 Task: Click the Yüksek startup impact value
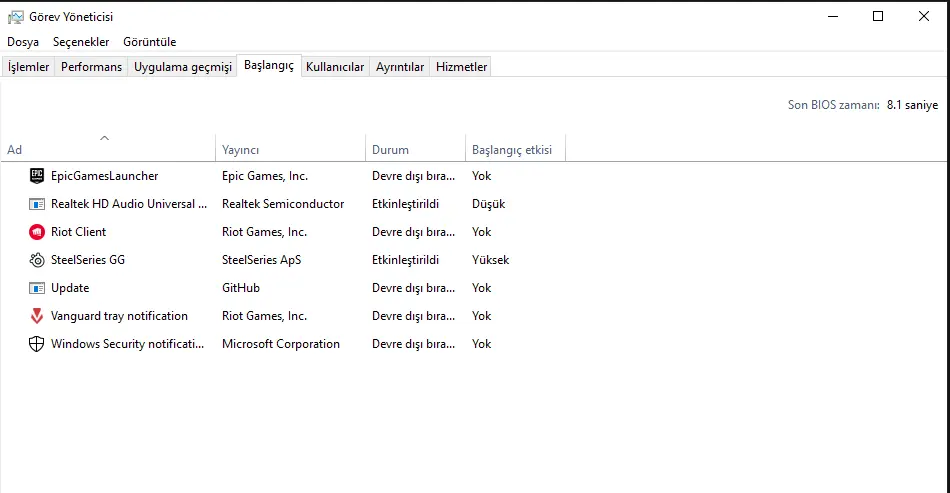(491, 260)
